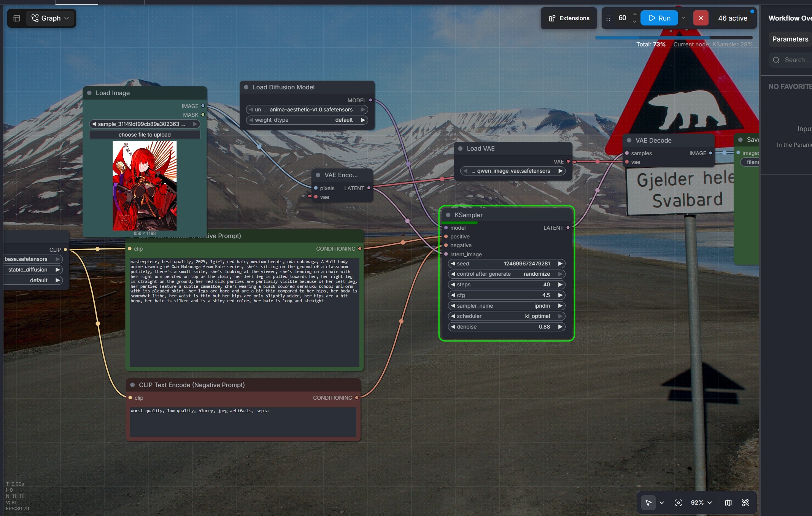The width and height of the screenshot is (812, 516).
Task: Collapse the Load Diffusion Model node via title dot
Action: pos(246,87)
